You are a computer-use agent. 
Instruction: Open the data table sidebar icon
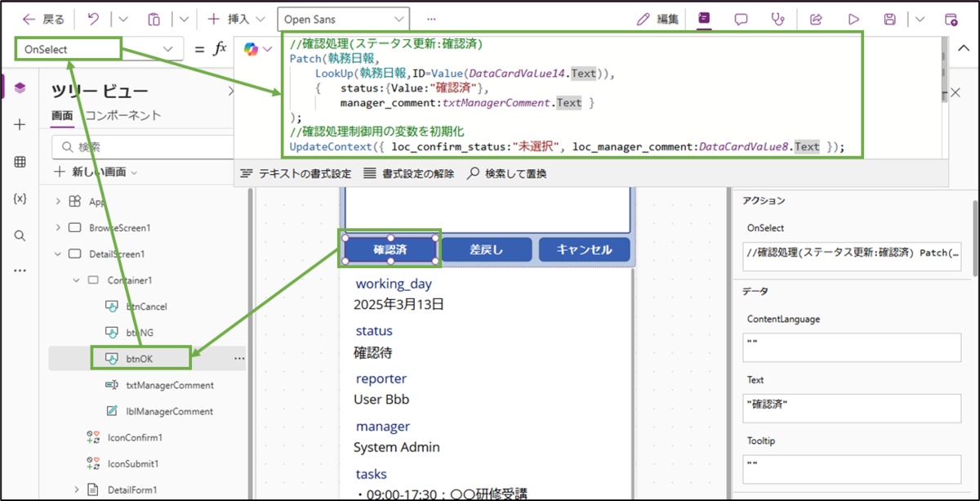[20, 162]
